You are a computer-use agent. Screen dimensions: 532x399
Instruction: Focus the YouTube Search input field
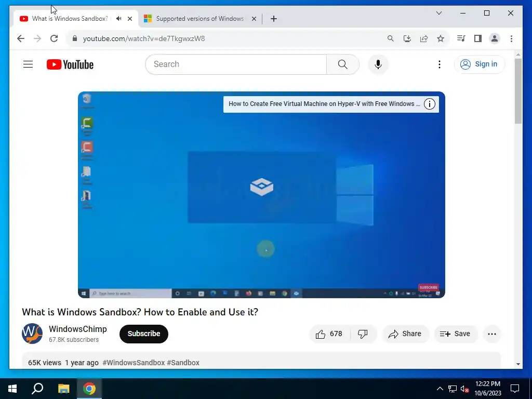(x=236, y=64)
